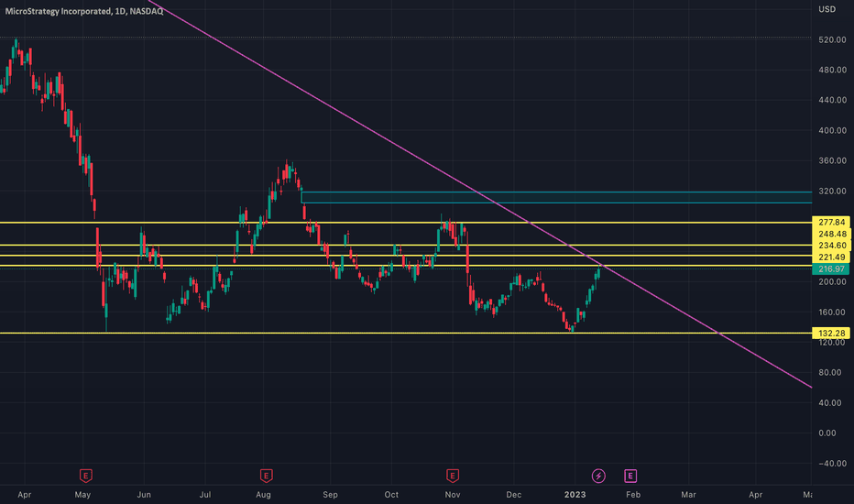Select the 277.84 price label
The width and height of the screenshot is (854, 504).
(831, 223)
